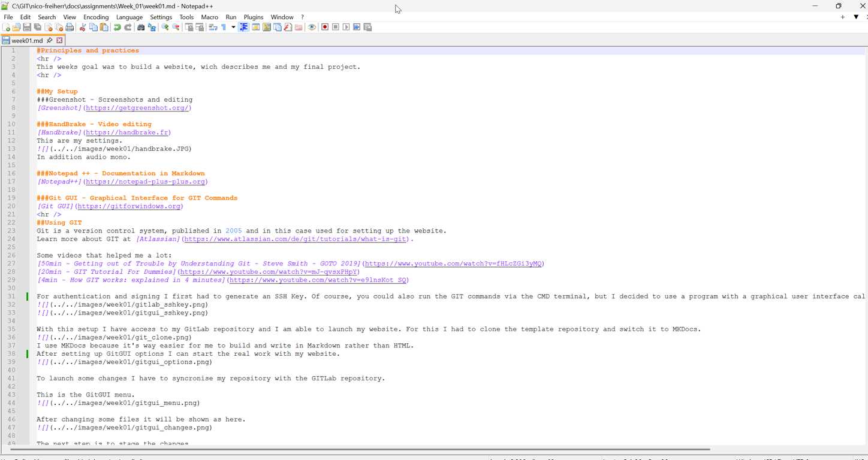Screen dimensions: 868x460
Task: Open the Run menu
Action: point(231,17)
